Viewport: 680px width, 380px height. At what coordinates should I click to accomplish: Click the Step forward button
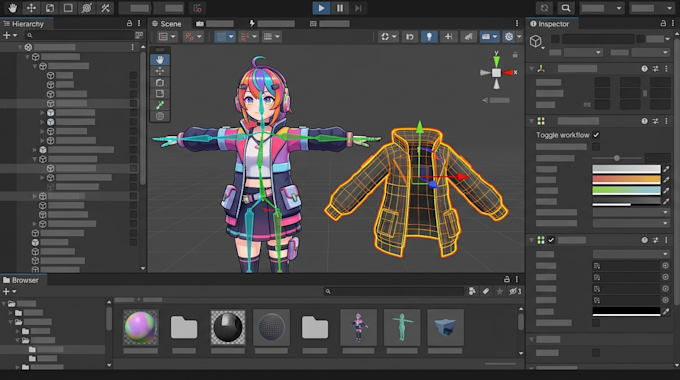[358, 8]
